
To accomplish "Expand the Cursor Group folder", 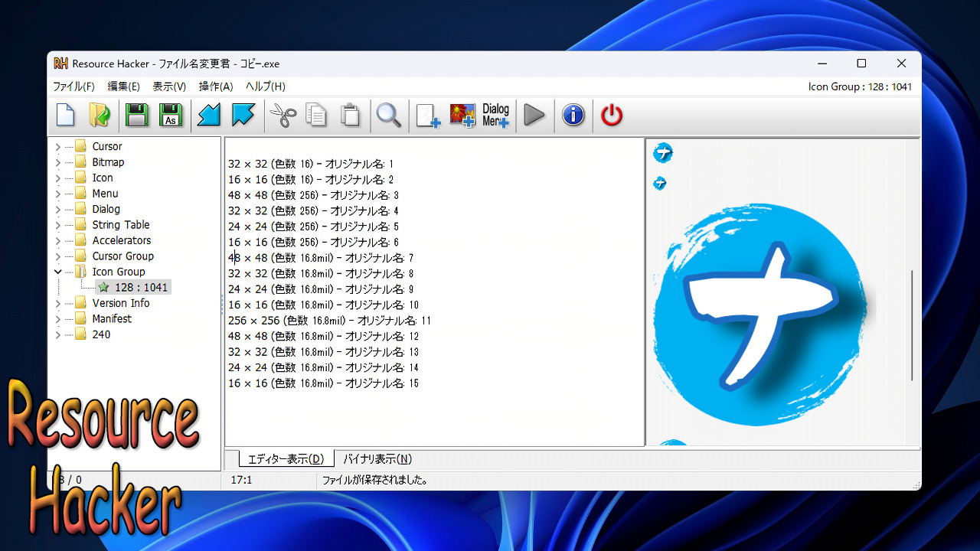I will (57, 256).
